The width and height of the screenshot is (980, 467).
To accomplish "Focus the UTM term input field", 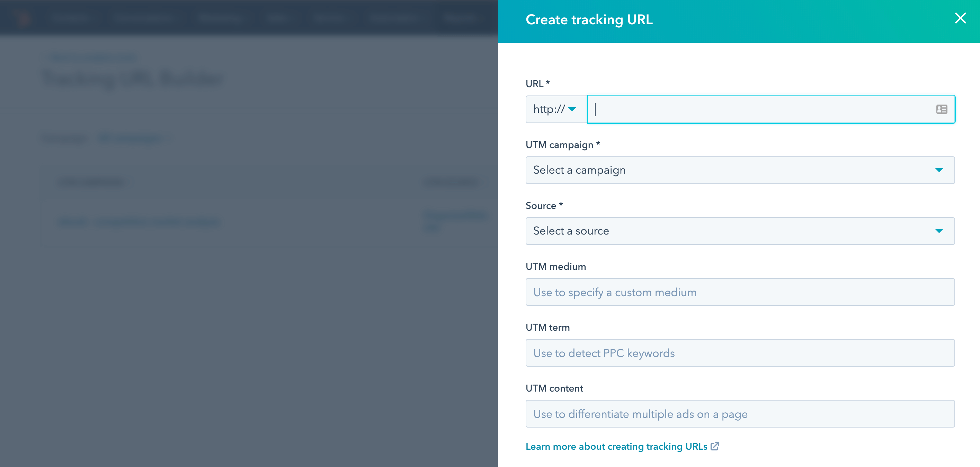I will (740, 352).
